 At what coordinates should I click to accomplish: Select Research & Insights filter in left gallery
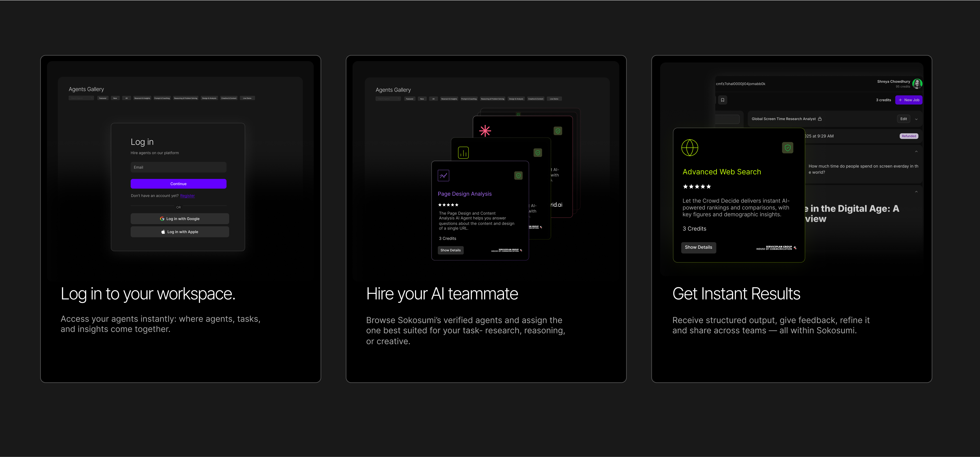[142, 98]
